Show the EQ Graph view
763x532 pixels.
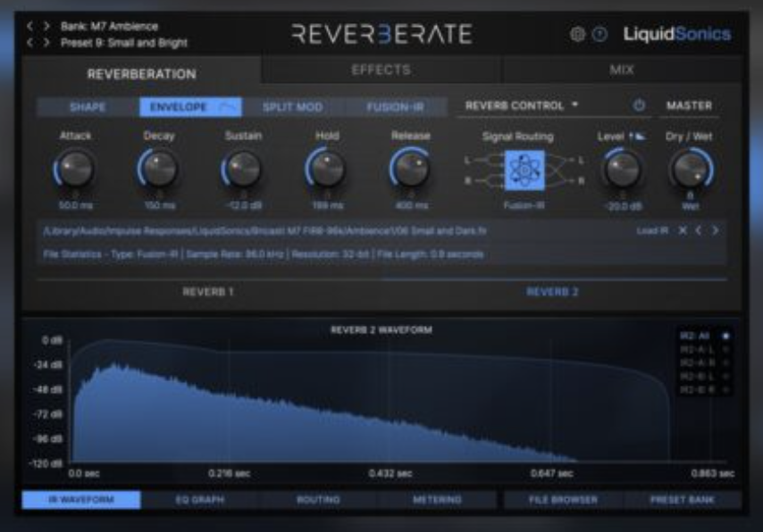click(x=200, y=500)
